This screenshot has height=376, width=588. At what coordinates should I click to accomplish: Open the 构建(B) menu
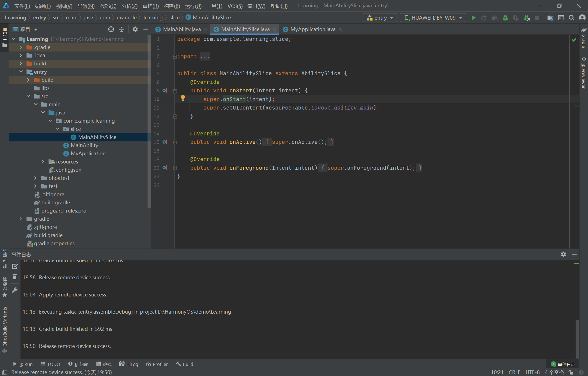tap(172, 6)
